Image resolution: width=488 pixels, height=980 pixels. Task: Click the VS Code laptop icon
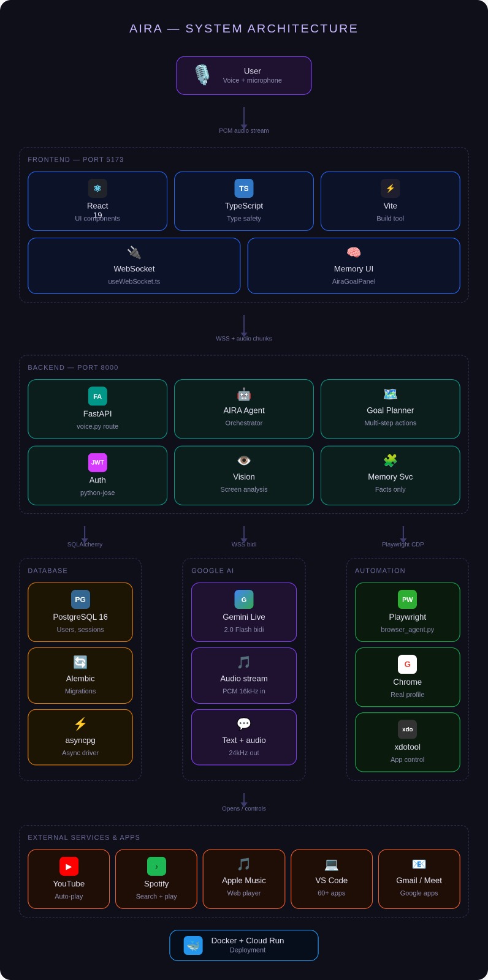click(x=332, y=864)
